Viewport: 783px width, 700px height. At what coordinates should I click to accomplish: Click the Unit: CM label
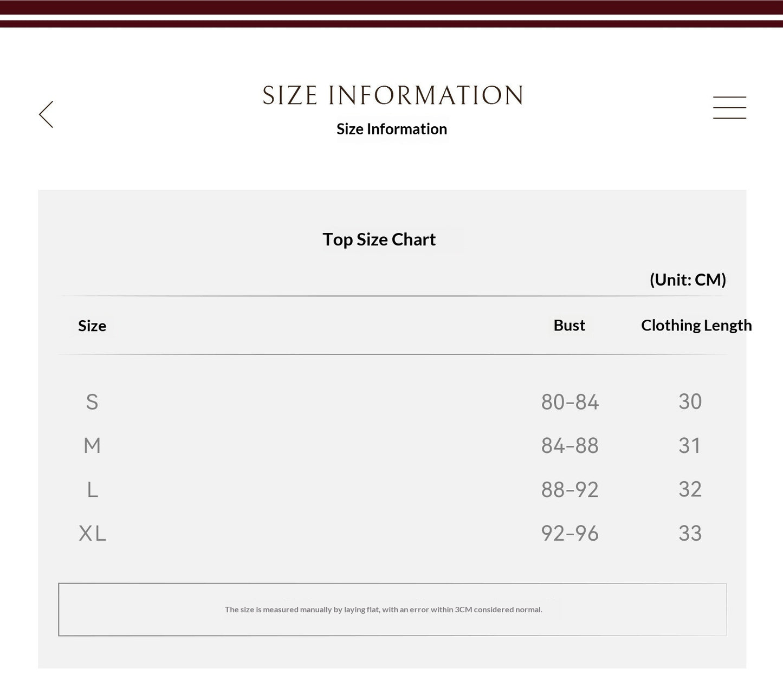pyautogui.click(x=688, y=280)
